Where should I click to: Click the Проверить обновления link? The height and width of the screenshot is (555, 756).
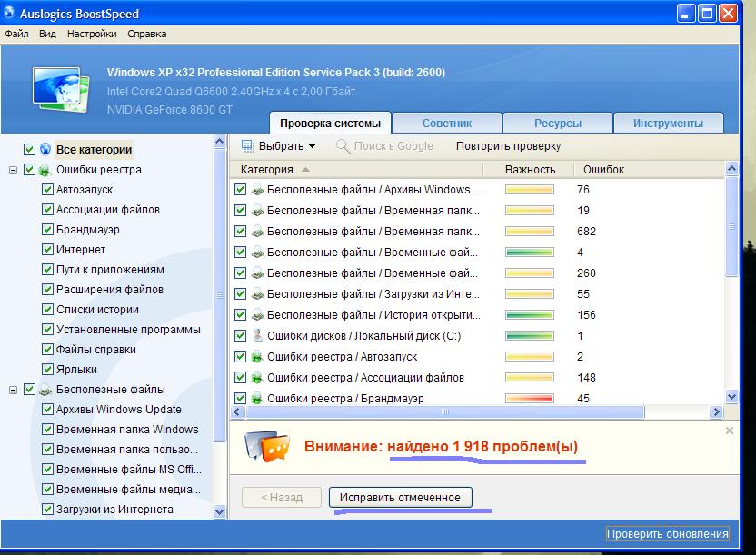coord(667,533)
